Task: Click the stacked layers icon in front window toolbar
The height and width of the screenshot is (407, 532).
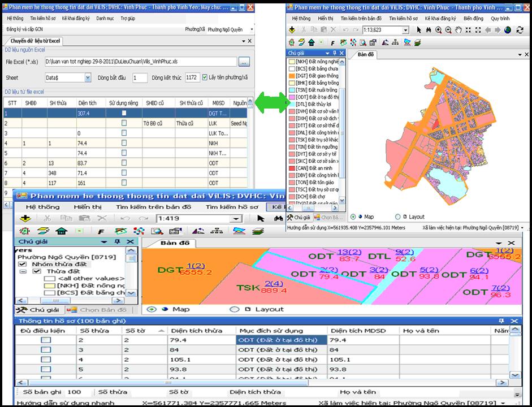Action: (258, 231)
